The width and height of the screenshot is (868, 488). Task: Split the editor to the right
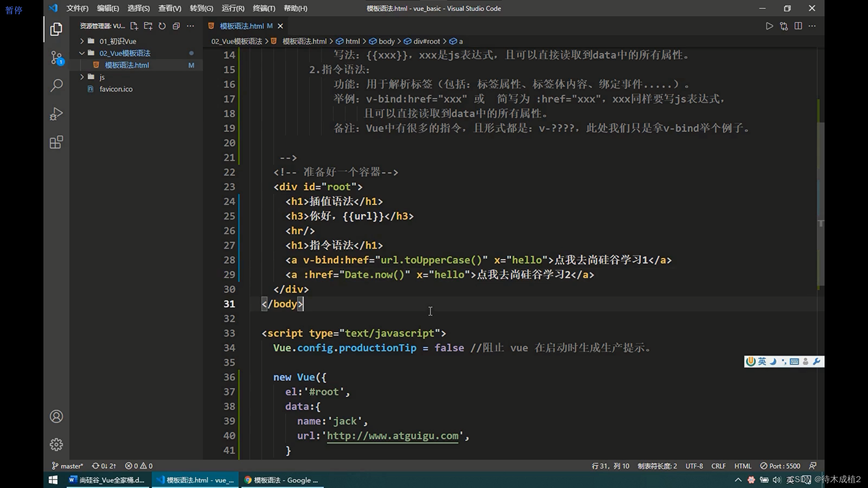point(798,26)
